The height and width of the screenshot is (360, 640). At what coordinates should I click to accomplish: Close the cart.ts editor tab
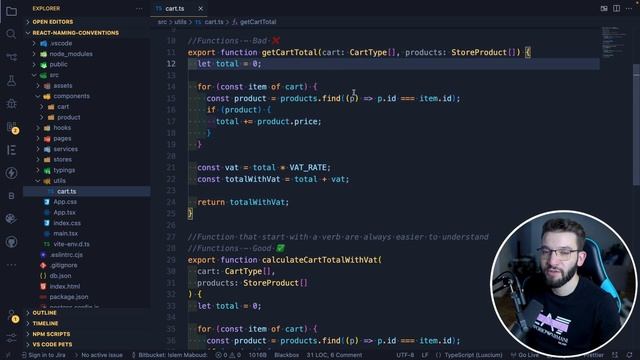pyautogui.click(x=200, y=9)
